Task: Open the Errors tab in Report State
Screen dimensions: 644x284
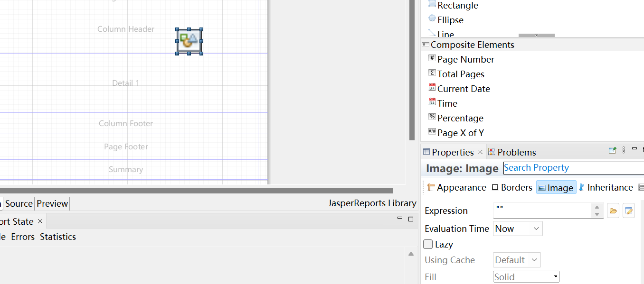Action: pos(23,237)
